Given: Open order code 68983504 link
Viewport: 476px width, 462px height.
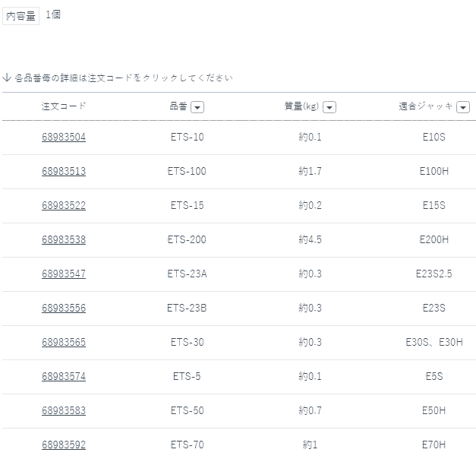Looking at the screenshot, I should (x=64, y=138).
